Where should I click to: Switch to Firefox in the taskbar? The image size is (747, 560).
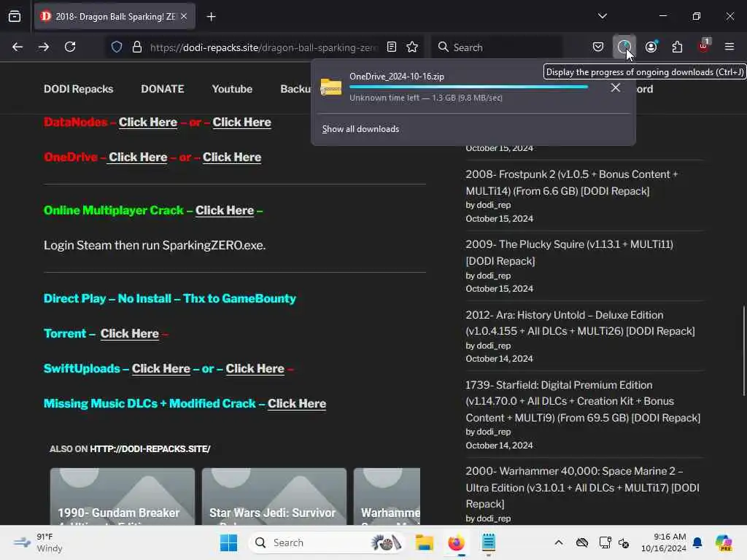pos(457,542)
